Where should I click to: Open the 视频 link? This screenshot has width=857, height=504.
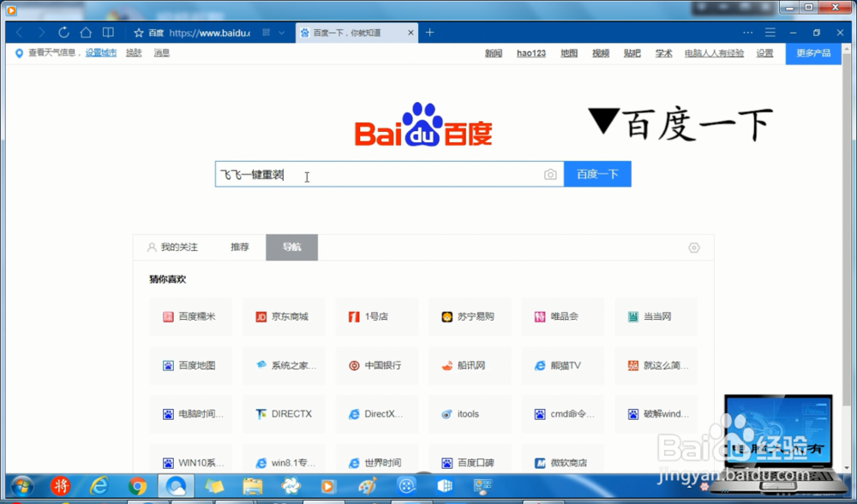pos(601,53)
